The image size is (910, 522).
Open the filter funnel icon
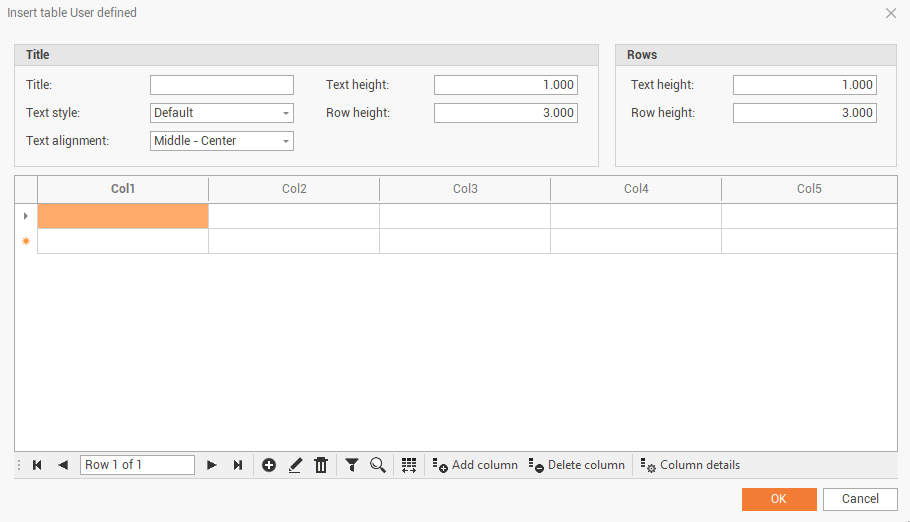352,465
